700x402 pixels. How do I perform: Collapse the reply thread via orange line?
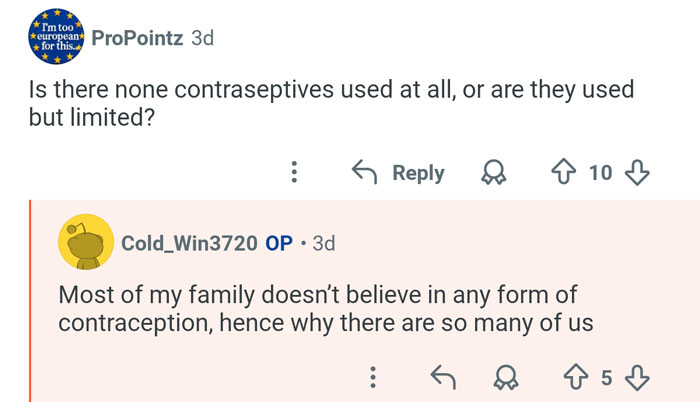(x=31, y=300)
